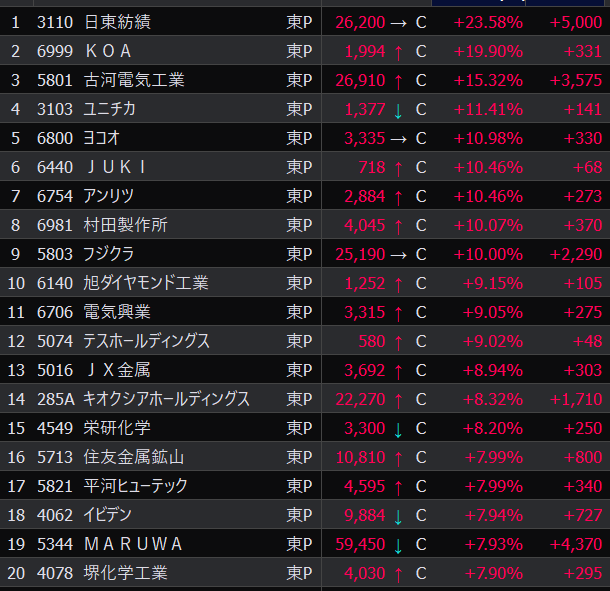Viewport: 610px width, 591px height.
Task: Click the +23.58% change for 日東紡績
Action: pyautogui.click(x=488, y=22)
